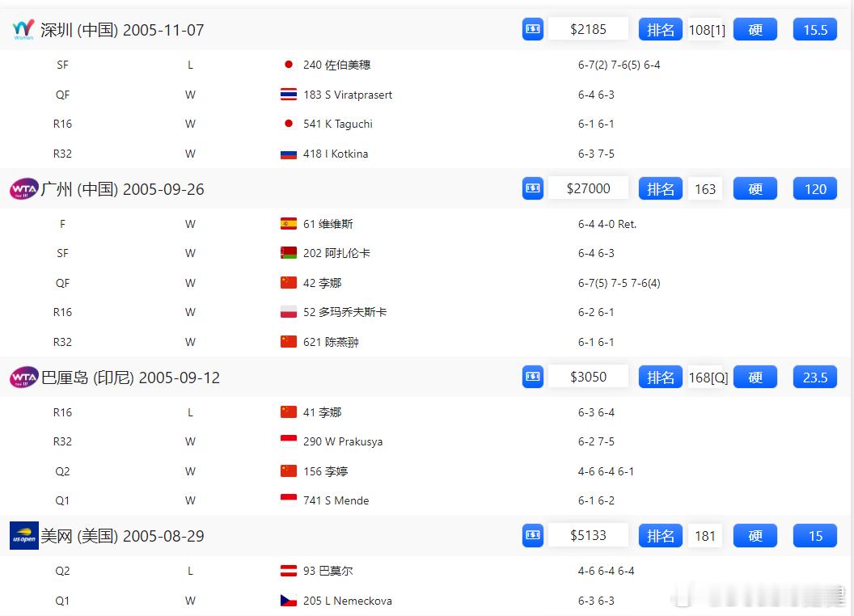
Task: Click score 6-3 7-5 versus Kotkina
Action: [x=596, y=154]
